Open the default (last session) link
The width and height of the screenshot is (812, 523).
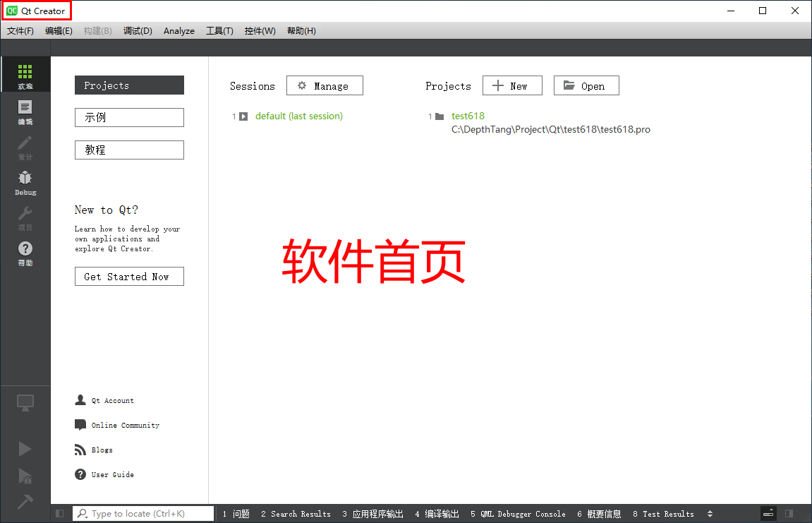299,116
